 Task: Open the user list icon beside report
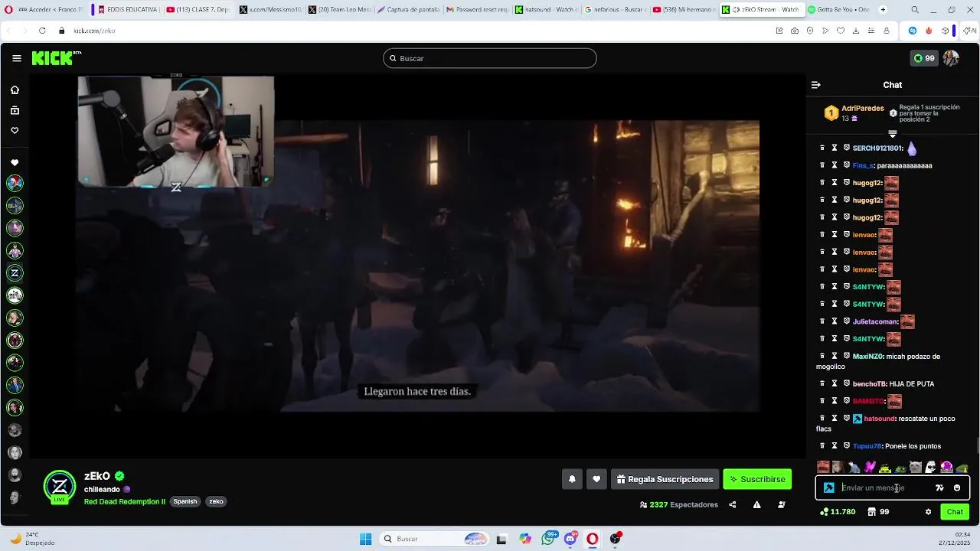point(781,504)
